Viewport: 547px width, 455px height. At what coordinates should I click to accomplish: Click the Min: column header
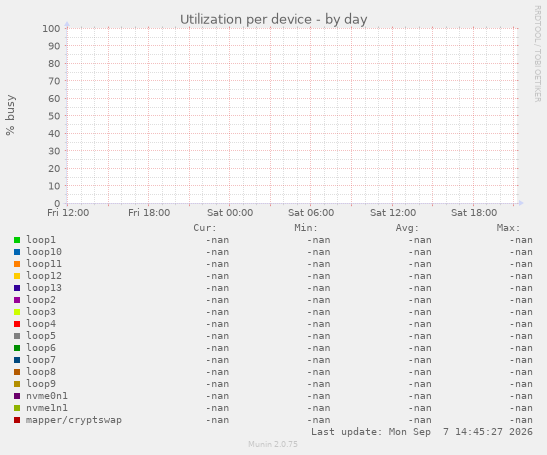[x=306, y=228]
